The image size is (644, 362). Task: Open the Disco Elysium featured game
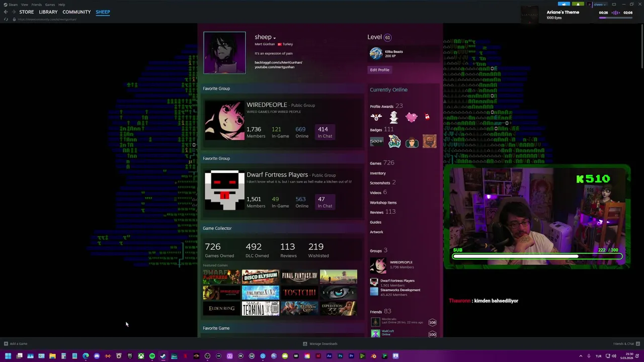pyautogui.click(x=260, y=277)
